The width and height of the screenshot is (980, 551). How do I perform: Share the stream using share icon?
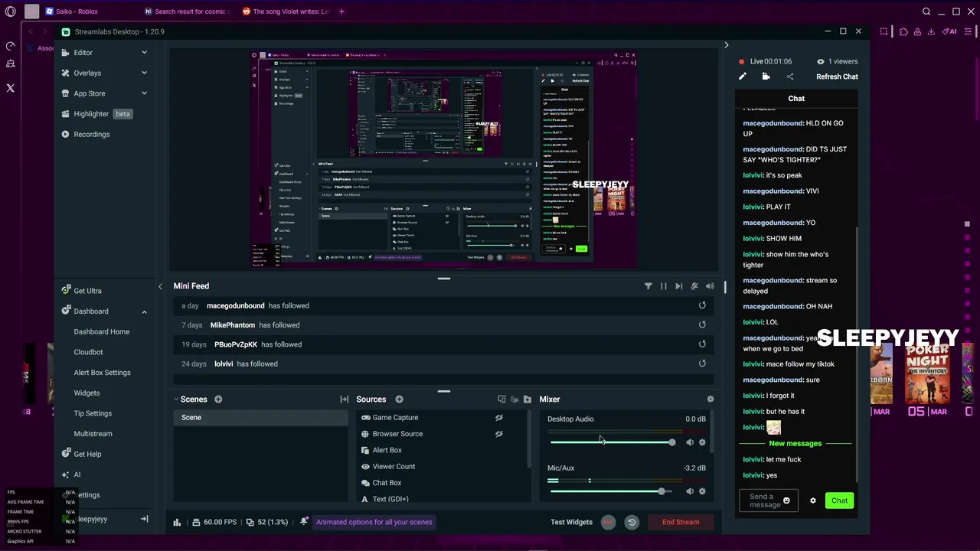point(790,77)
